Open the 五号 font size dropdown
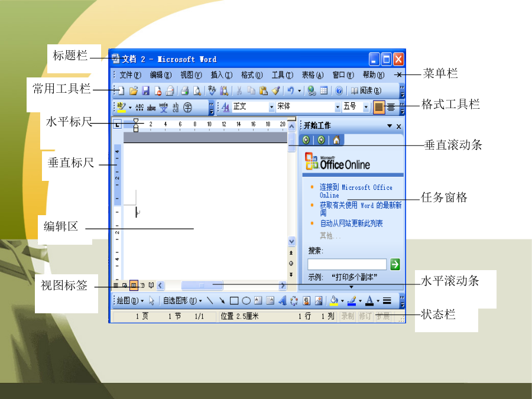This screenshot has height=399, width=532. coord(366,107)
